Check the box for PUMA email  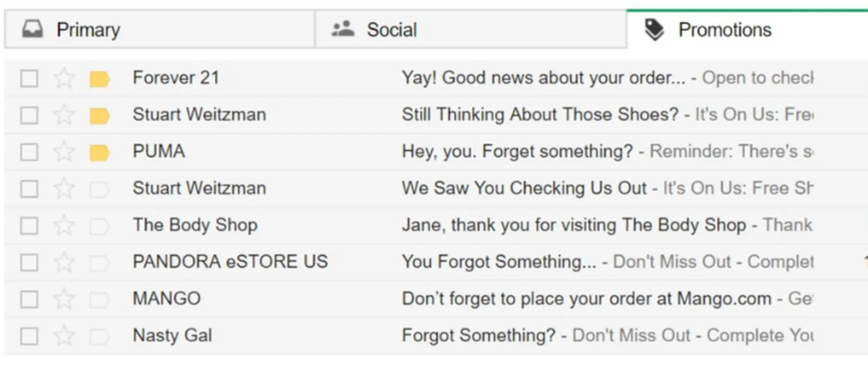click(x=29, y=152)
